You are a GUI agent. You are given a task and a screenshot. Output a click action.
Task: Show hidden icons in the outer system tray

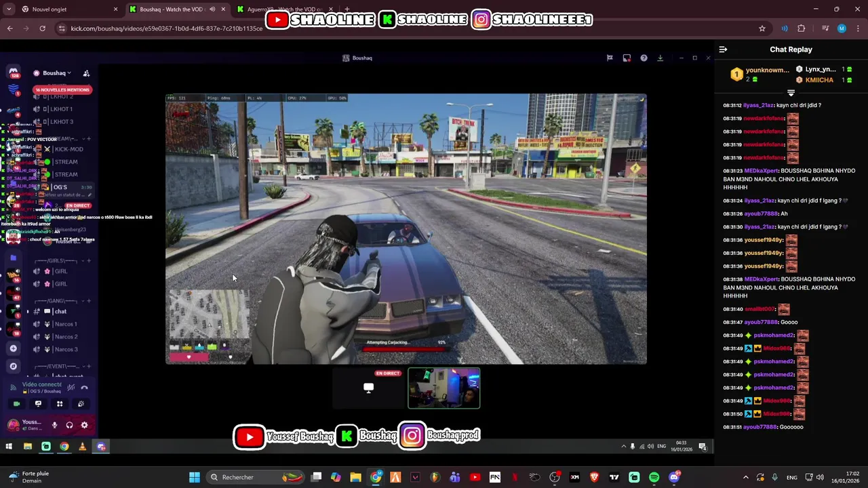coord(745,477)
